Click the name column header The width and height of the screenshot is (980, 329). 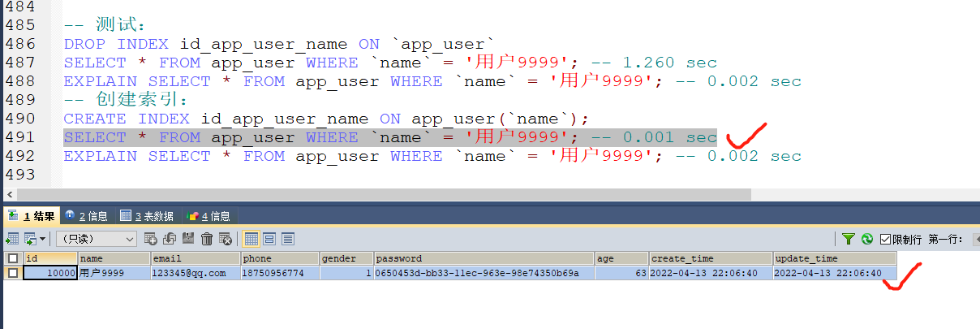point(114,258)
